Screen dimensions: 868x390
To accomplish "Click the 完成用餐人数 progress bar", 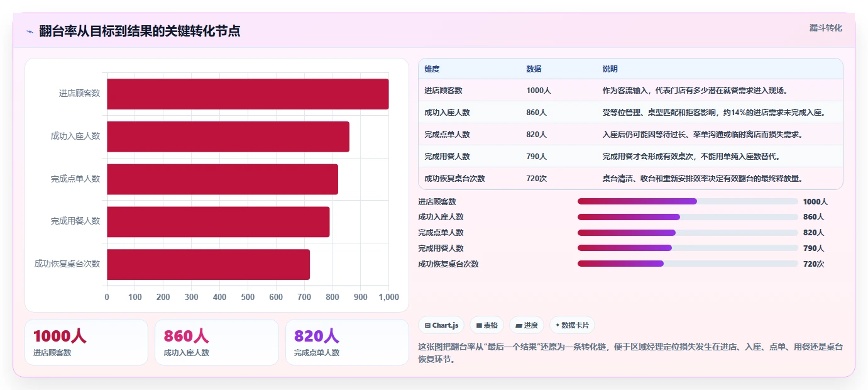I will click(688, 248).
